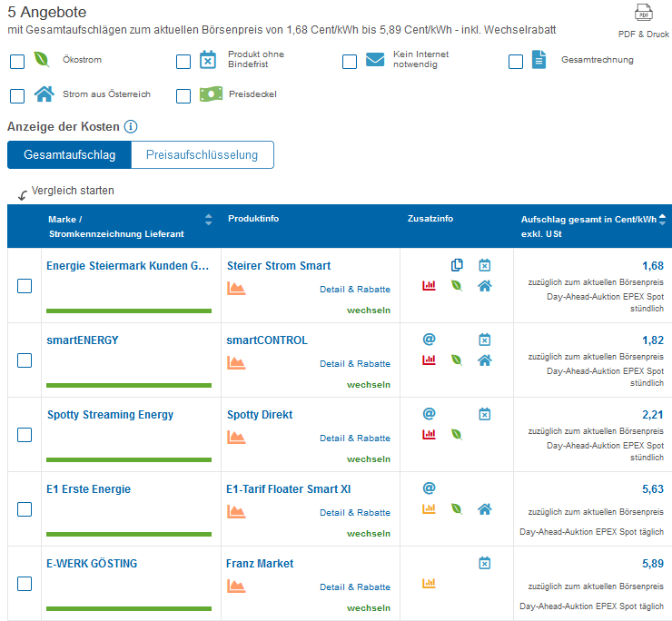Click wechseln for Franz Market
The height and width of the screenshot is (621, 672).
pyautogui.click(x=369, y=608)
